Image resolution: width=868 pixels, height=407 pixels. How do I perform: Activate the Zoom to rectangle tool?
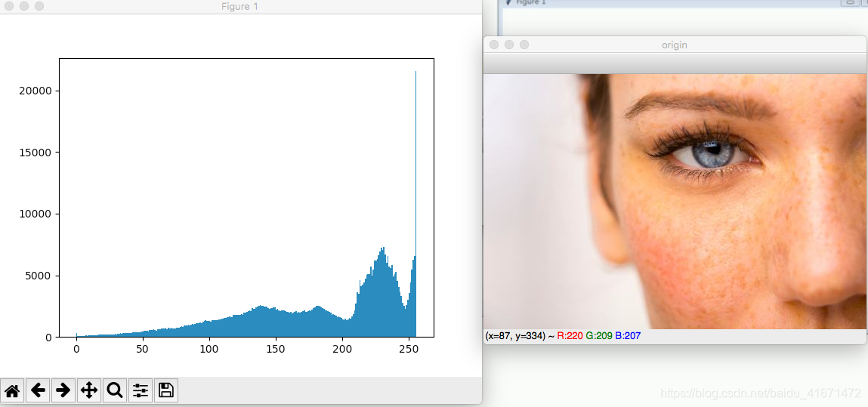tap(115, 390)
